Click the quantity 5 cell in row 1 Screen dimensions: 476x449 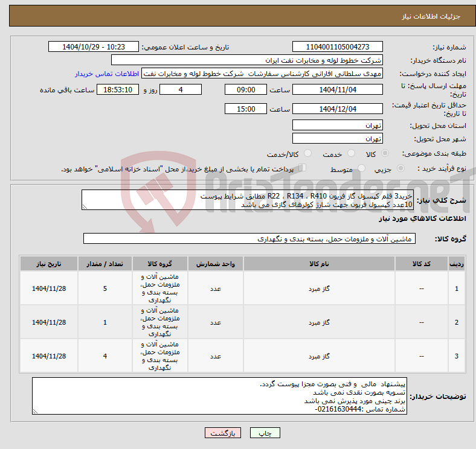(105, 288)
